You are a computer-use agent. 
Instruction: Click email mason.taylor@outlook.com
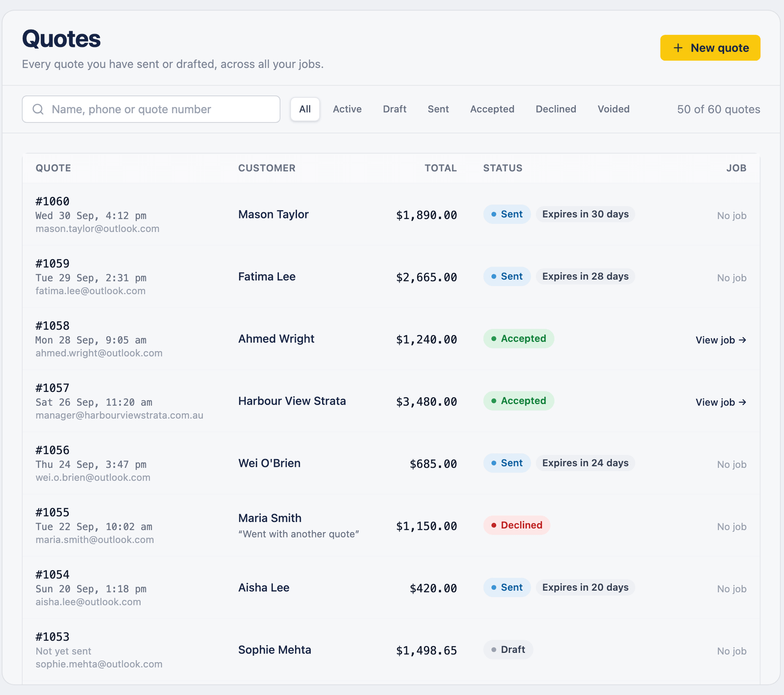[98, 229]
